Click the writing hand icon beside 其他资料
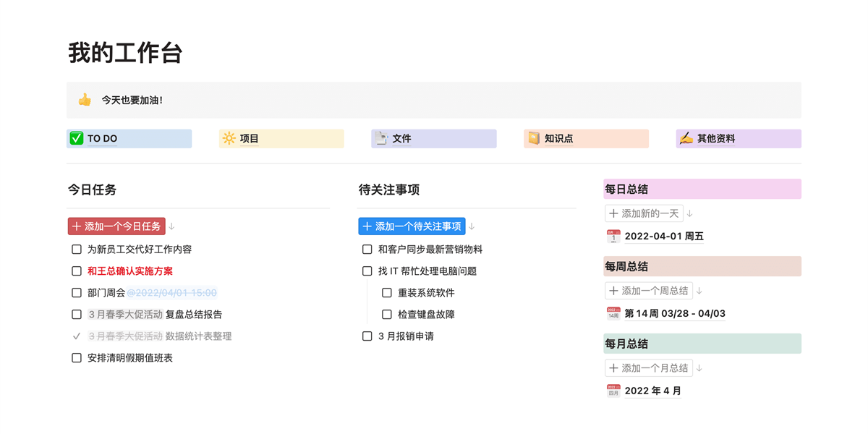This screenshot has height=434, width=868. coord(686,138)
